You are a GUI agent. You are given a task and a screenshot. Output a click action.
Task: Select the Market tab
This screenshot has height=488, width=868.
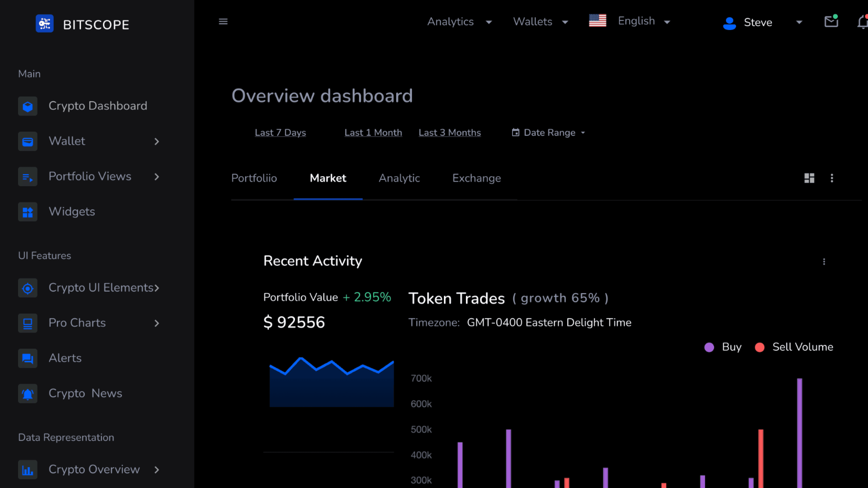click(x=328, y=178)
